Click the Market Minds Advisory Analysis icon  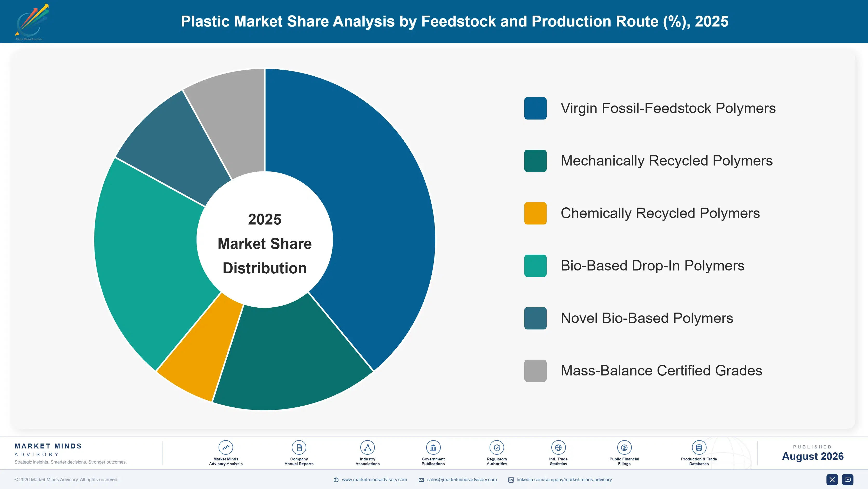click(226, 447)
